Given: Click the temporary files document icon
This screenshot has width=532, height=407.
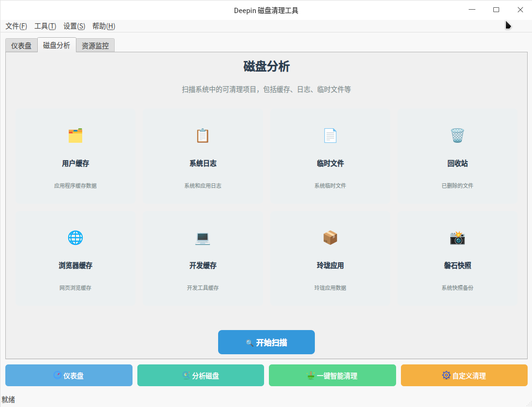Looking at the screenshot, I should tap(330, 136).
